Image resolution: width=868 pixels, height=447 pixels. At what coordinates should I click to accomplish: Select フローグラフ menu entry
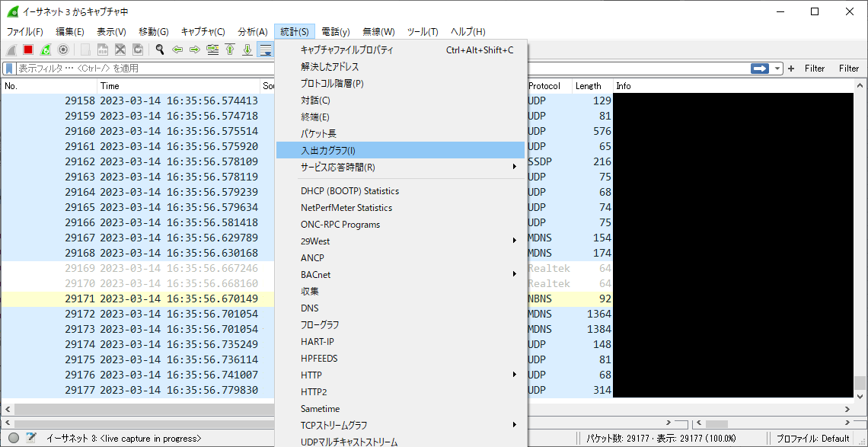(x=400, y=324)
